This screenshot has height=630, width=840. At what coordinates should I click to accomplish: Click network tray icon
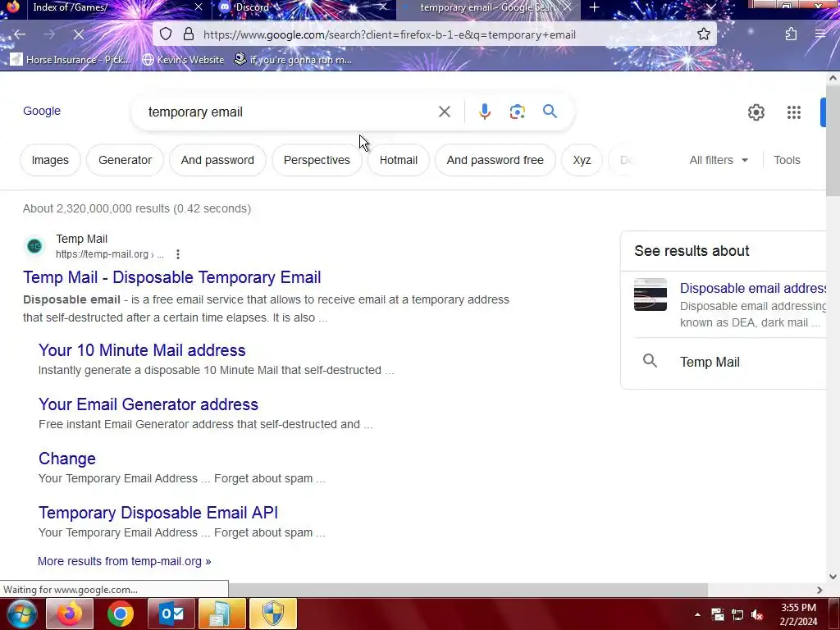[x=737, y=614]
